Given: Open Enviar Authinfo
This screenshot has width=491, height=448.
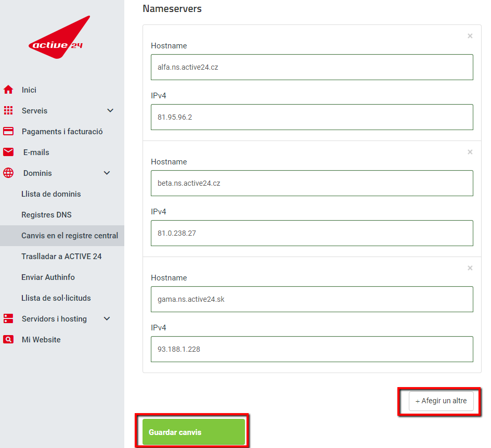Looking at the screenshot, I should [x=48, y=277].
